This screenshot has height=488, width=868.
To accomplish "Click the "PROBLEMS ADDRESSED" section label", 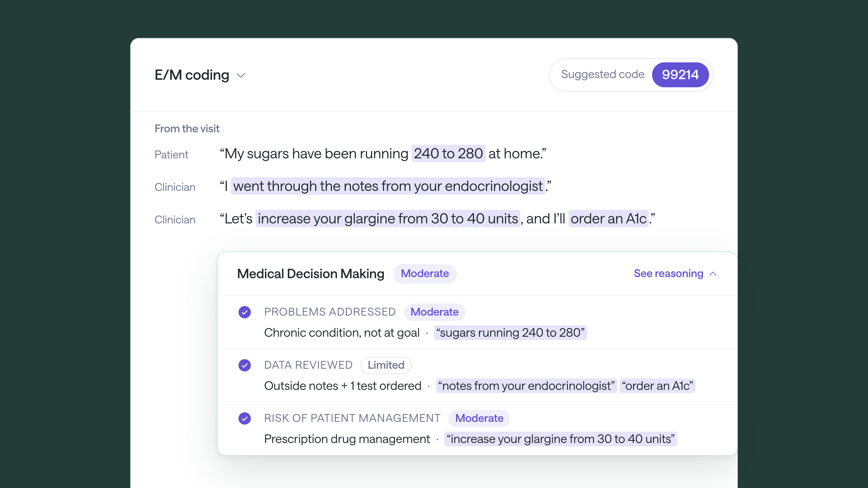I will [x=330, y=312].
